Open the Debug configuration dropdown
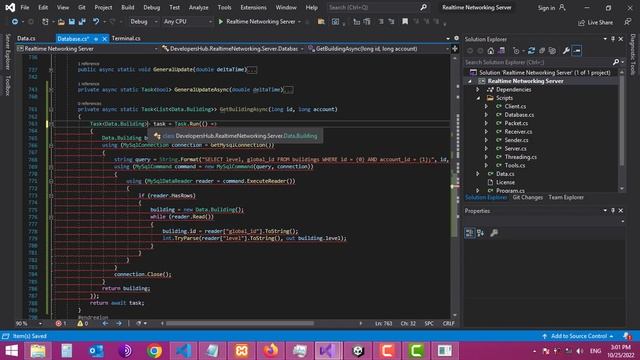The height and width of the screenshot is (360, 640). click(x=144, y=22)
